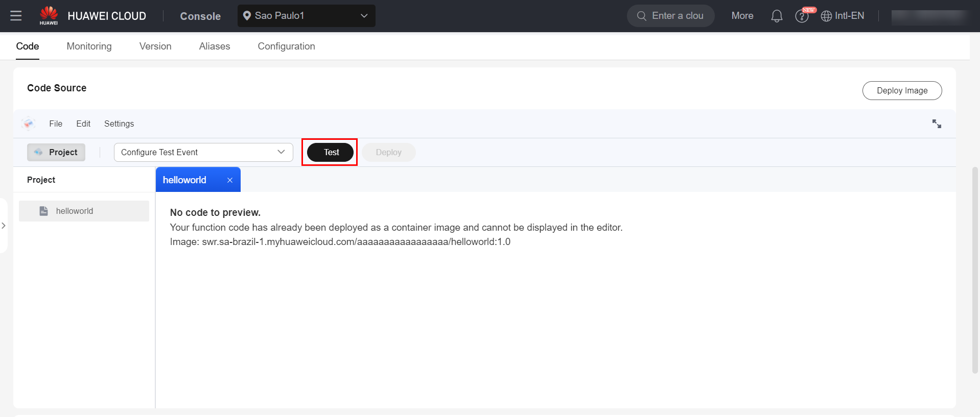This screenshot has height=417, width=980.
Task: Click the fullscreen expand editor icon
Action: tap(936, 124)
